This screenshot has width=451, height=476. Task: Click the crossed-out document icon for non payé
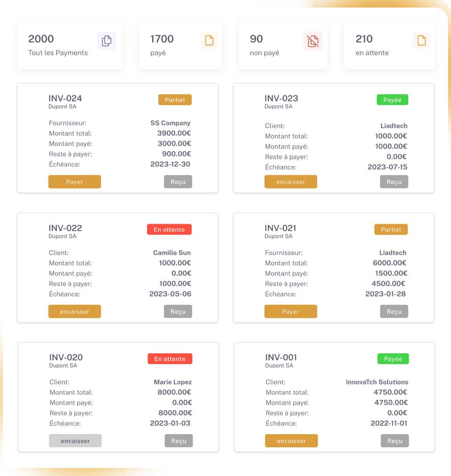click(313, 41)
